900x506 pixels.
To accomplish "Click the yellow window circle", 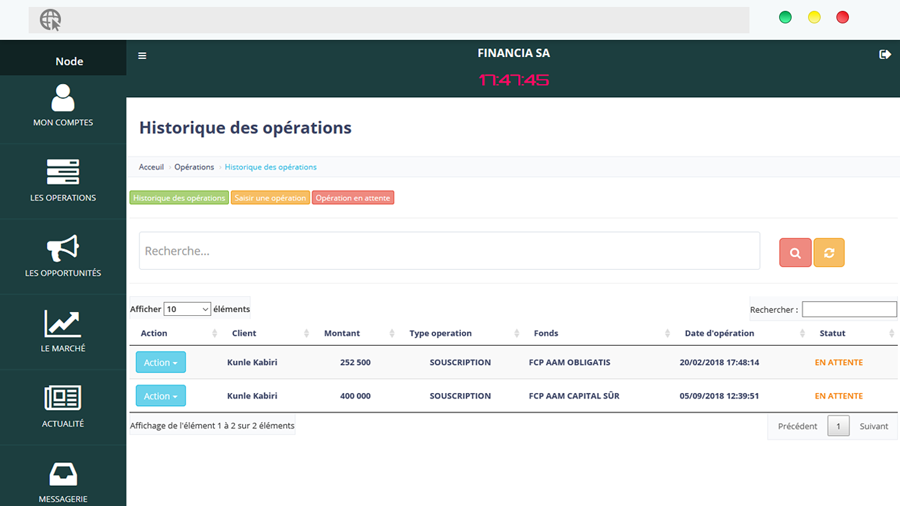I will click(x=814, y=17).
